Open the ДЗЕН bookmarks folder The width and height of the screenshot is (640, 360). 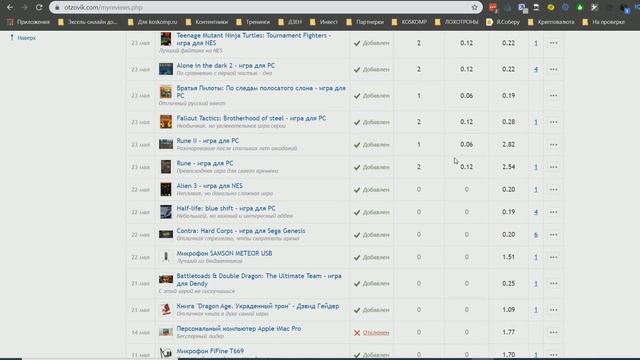tap(290, 22)
